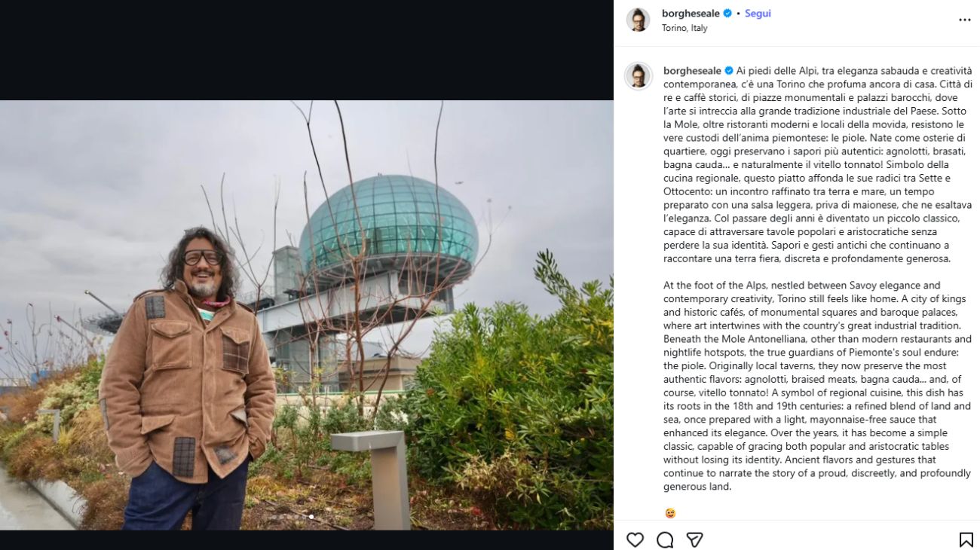The width and height of the screenshot is (980, 550).
Task: Click the English translation caption paragraph
Action: tap(817, 386)
